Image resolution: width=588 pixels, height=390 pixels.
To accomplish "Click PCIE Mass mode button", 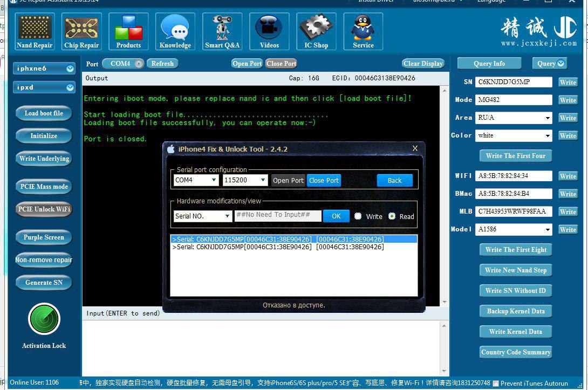I will (x=44, y=187).
